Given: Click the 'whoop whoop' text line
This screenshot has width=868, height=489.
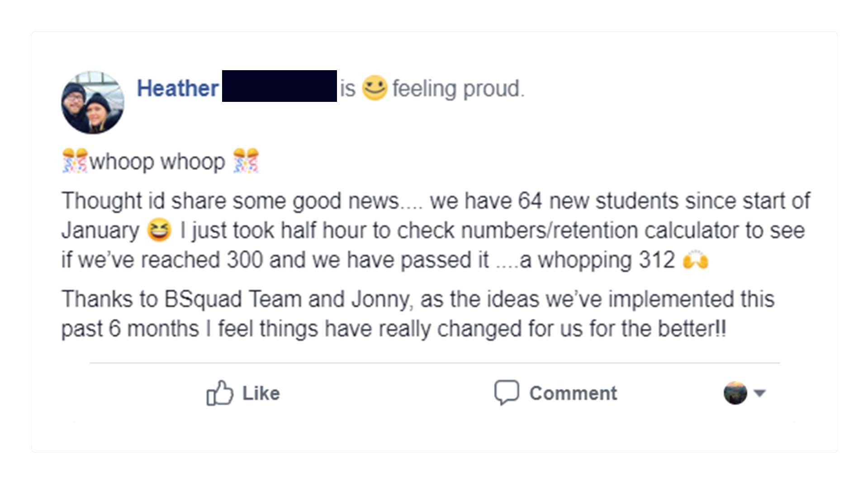Looking at the screenshot, I should 157,162.
